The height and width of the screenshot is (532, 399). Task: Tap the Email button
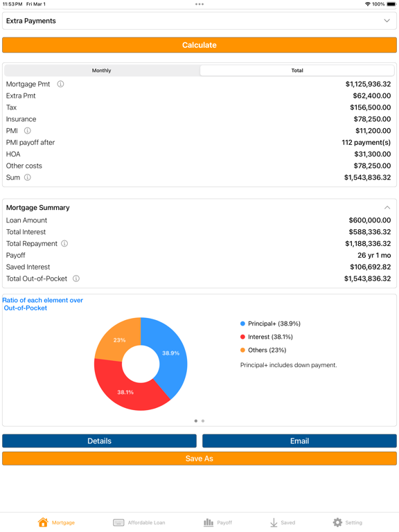(x=299, y=441)
